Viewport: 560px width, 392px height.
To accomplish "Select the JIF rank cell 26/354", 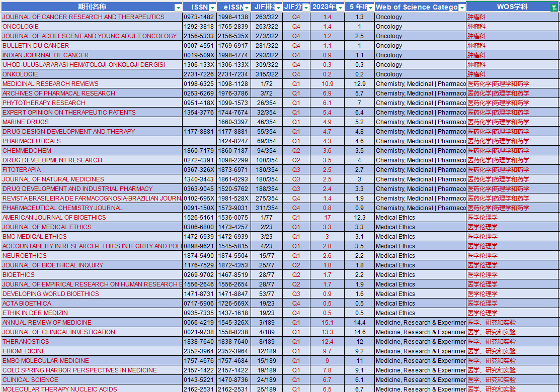I will pyautogui.click(x=267, y=103).
